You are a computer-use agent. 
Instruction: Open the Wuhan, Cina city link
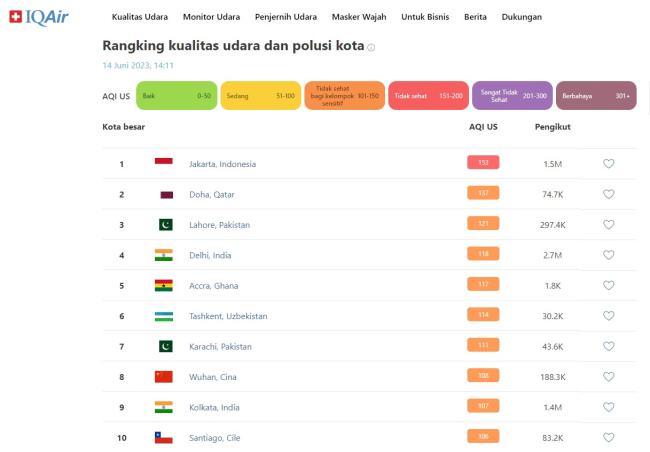point(213,377)
